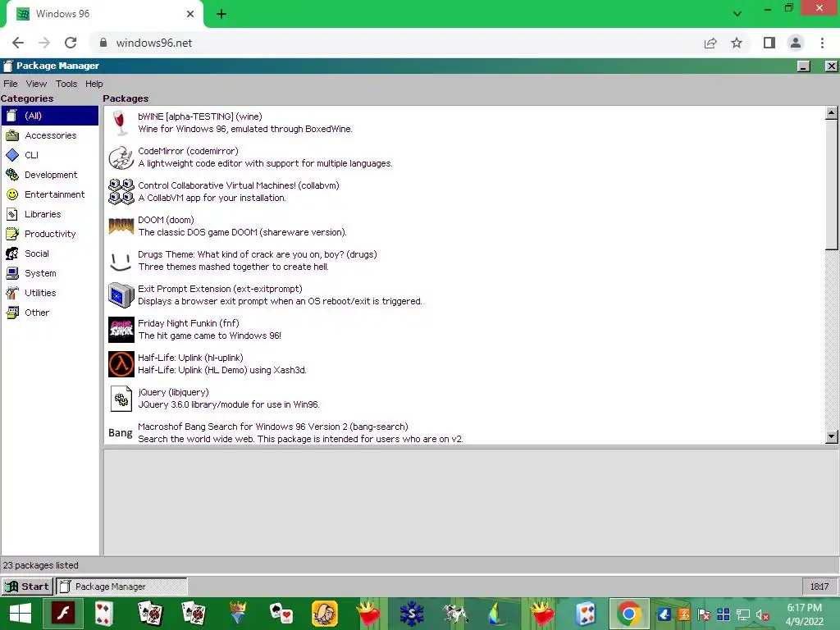Open Flash app in Windows taskbar
Screen dimensions: 840x630
click(63, 614)
